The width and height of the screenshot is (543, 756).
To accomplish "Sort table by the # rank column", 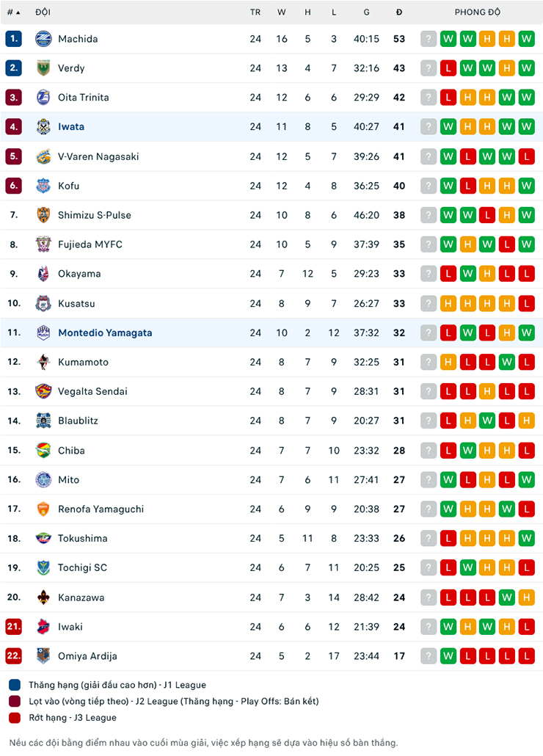I will tap(13, 12).
